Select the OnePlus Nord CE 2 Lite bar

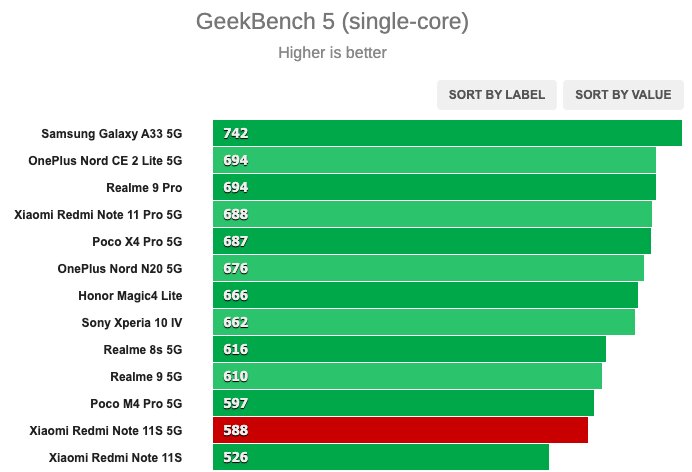point(434,160)
